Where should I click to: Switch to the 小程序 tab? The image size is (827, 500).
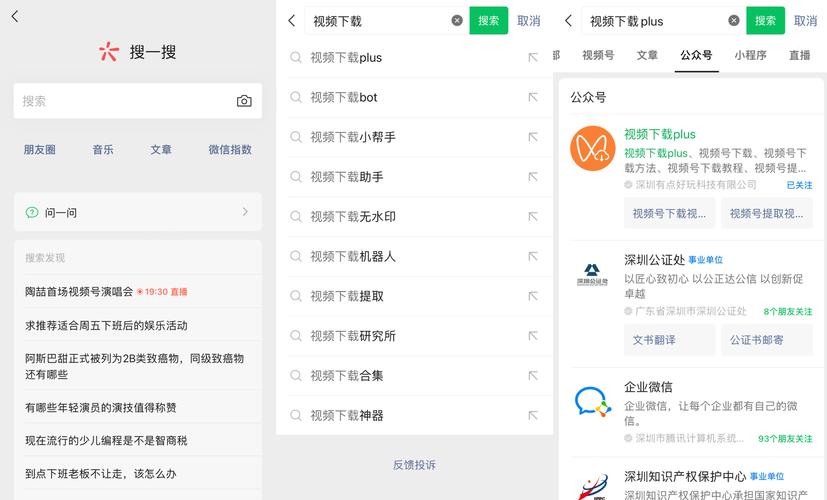(x=751, y=55)
